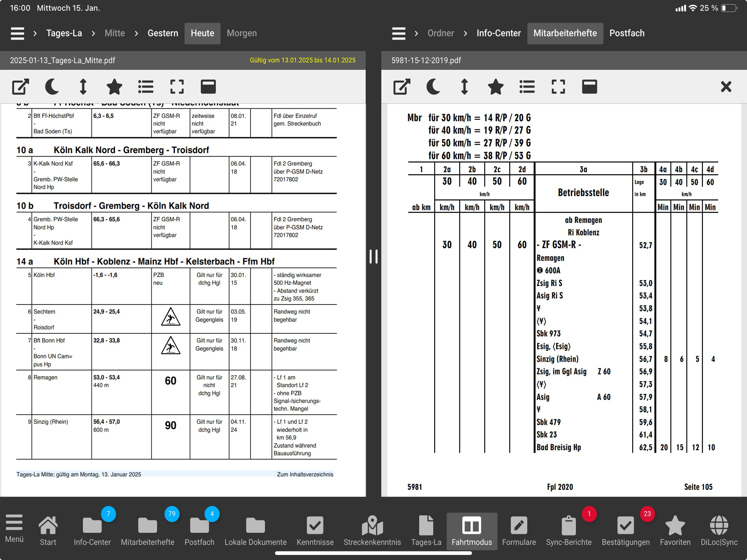This screenshot has height=560, width=747.
Task: Open Tages-La document in bottom bar
Action: [426, 531]
